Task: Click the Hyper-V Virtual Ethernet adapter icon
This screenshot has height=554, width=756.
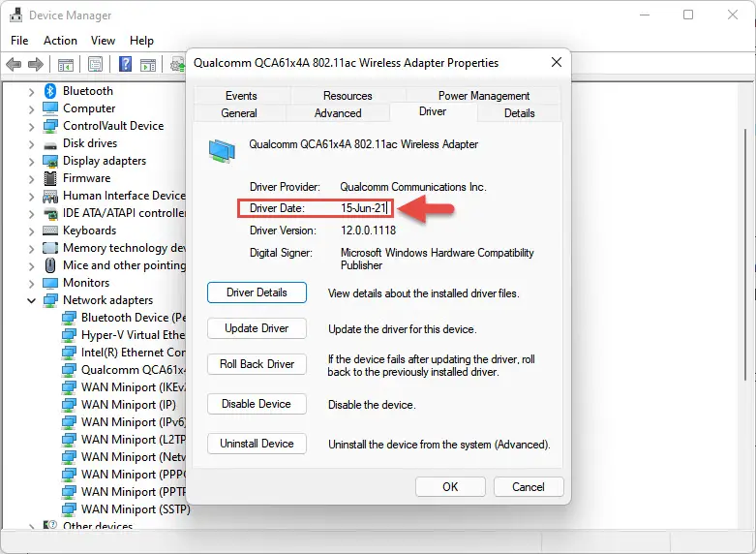Action: pyautogui.click(x=69, y=335)
